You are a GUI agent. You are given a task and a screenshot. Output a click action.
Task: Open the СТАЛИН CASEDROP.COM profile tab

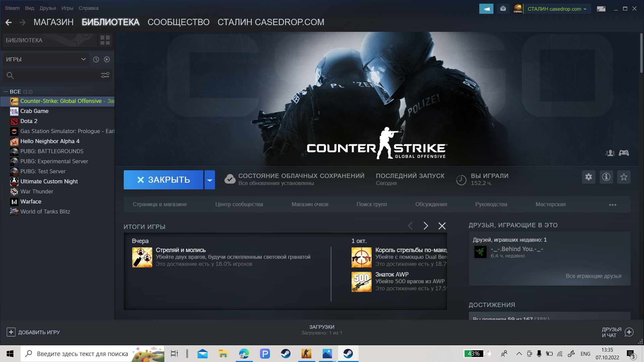[271, 22]
